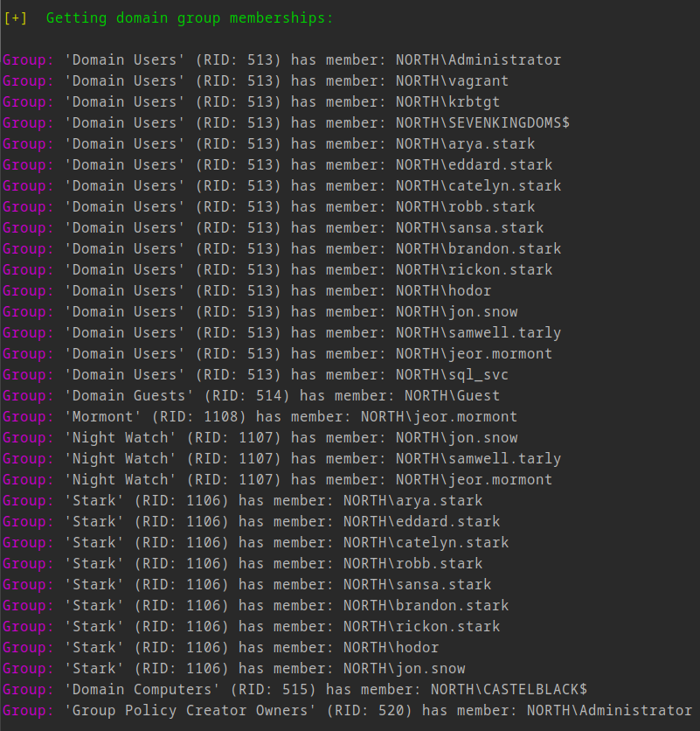Viewport: 700px width, 731px height.
Task: Click the Domain Users line for NORTH\sansa.stark
Action: pyautogui.click(x=274, y=228)
